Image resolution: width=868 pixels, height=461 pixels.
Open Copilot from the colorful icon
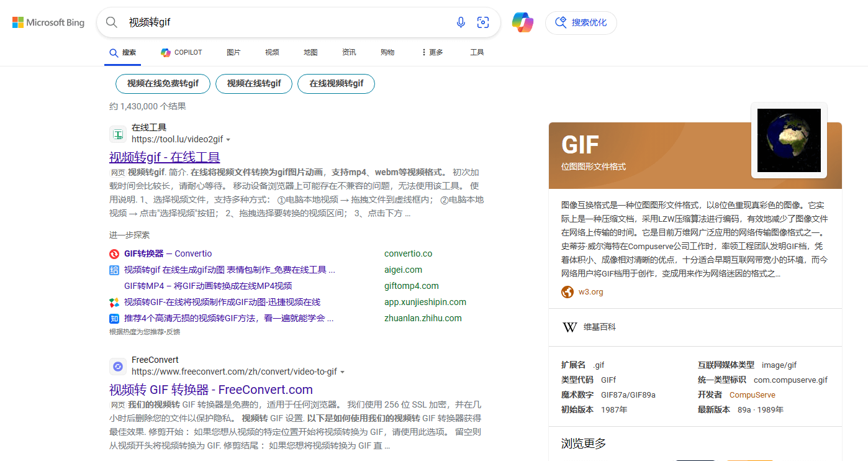pyautogui.click(x=522, y=22)
